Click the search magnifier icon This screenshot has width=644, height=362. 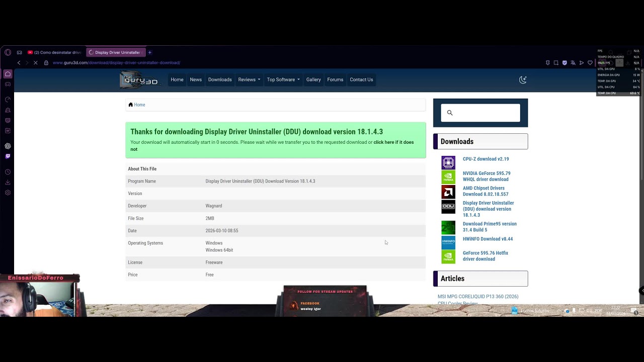450,113
